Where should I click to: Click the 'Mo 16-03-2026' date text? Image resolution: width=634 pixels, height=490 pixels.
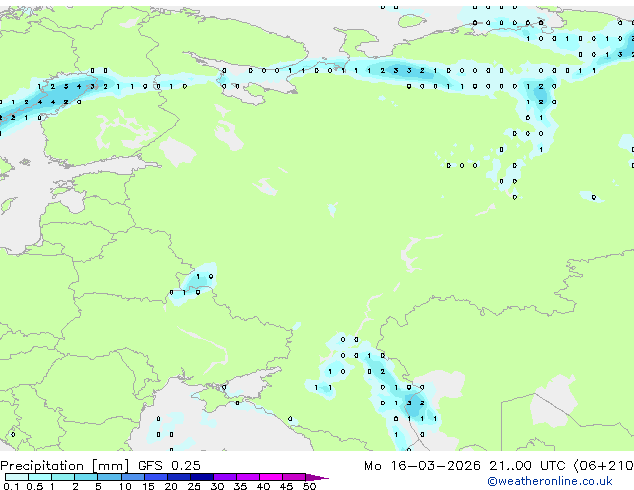tap(422, 466)
